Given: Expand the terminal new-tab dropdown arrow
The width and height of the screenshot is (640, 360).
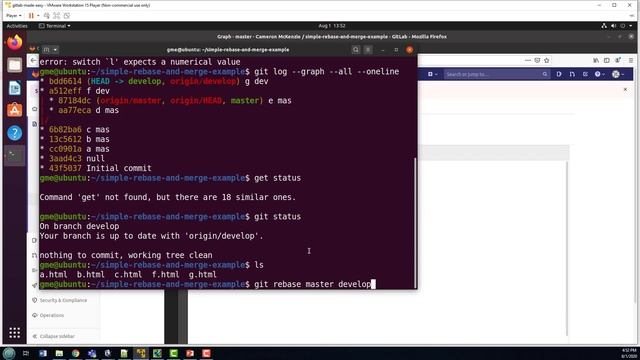Looking at the screenshot, I should (x=56, y=49).
